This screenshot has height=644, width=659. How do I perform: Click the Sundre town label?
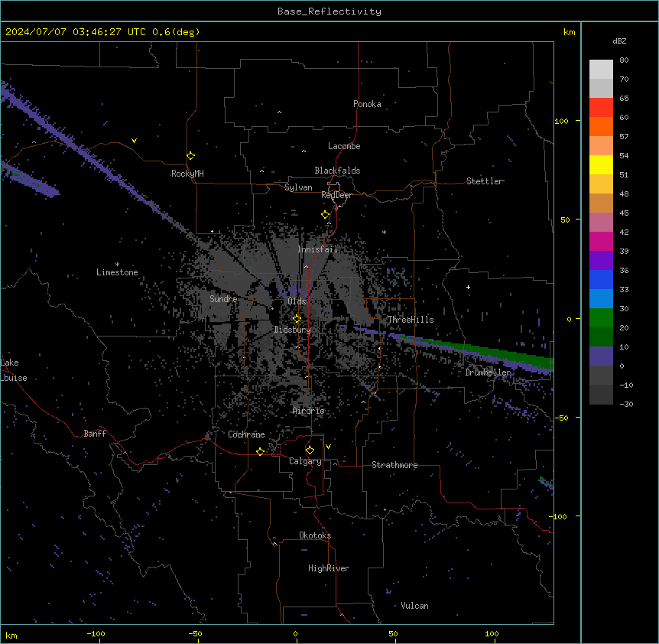tap(223, 299)
